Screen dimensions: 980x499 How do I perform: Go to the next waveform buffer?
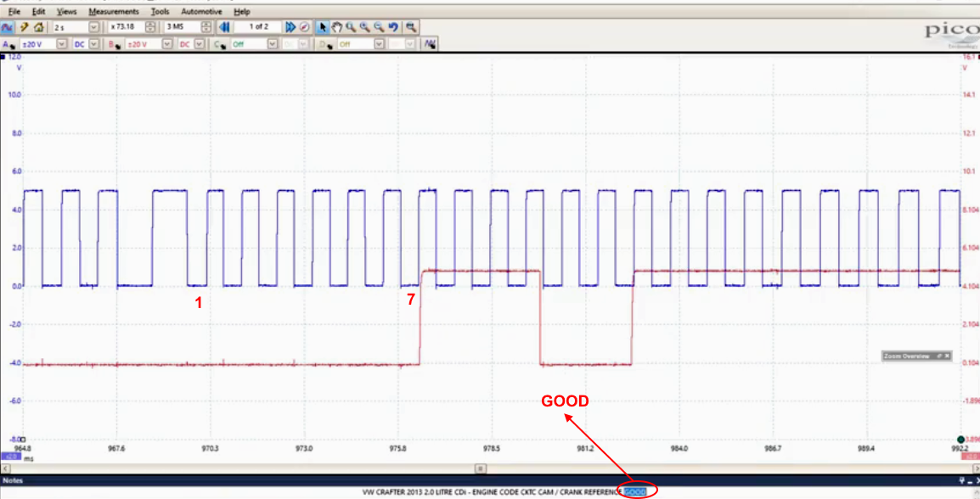point(290,27)
